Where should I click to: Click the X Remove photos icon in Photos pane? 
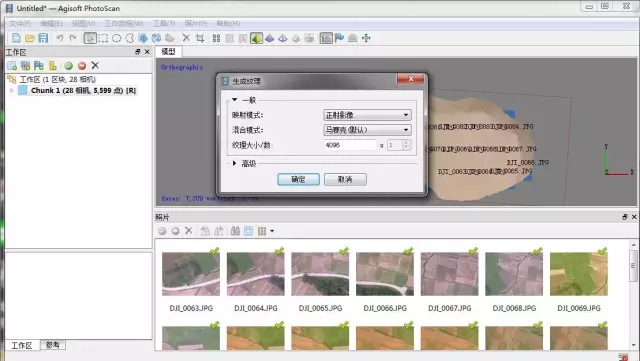pos(189,231)
